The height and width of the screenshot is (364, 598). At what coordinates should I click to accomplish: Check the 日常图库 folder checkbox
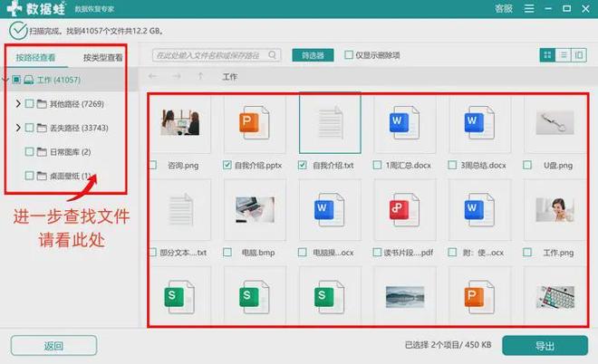30,151
